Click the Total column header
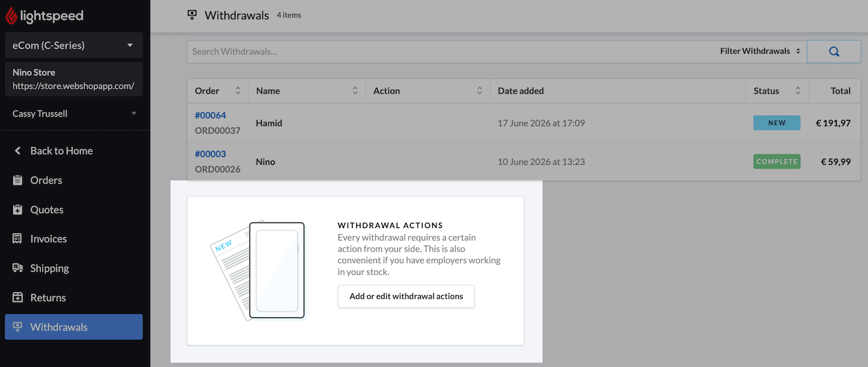The width and height of the screenshot is (868, 367). [x=840, y=91]
